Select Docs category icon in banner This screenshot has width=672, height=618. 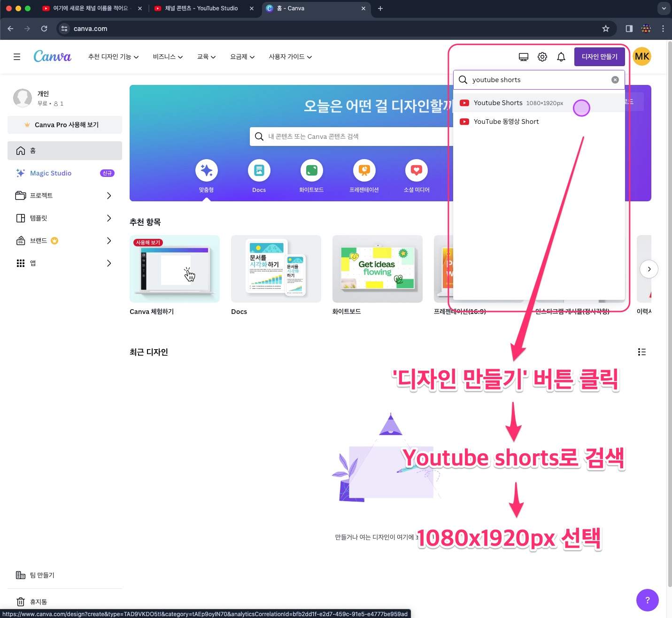[x=259, y=170]
